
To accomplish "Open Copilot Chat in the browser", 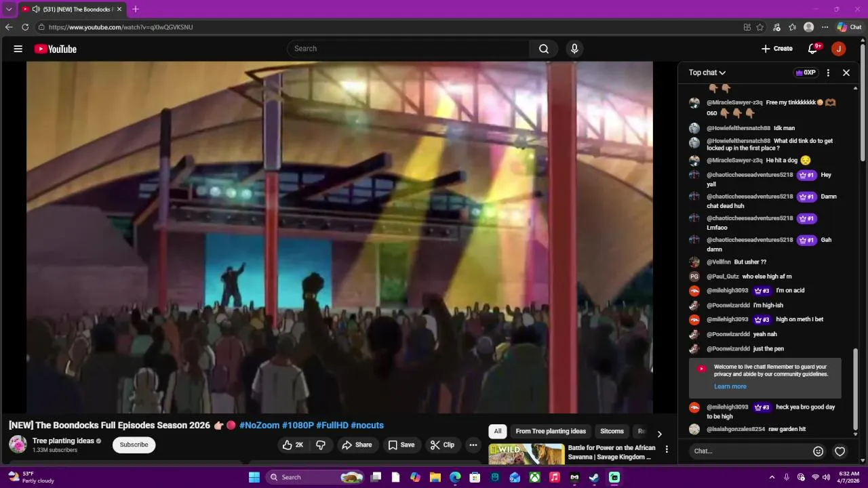I will tap(849, 27).
